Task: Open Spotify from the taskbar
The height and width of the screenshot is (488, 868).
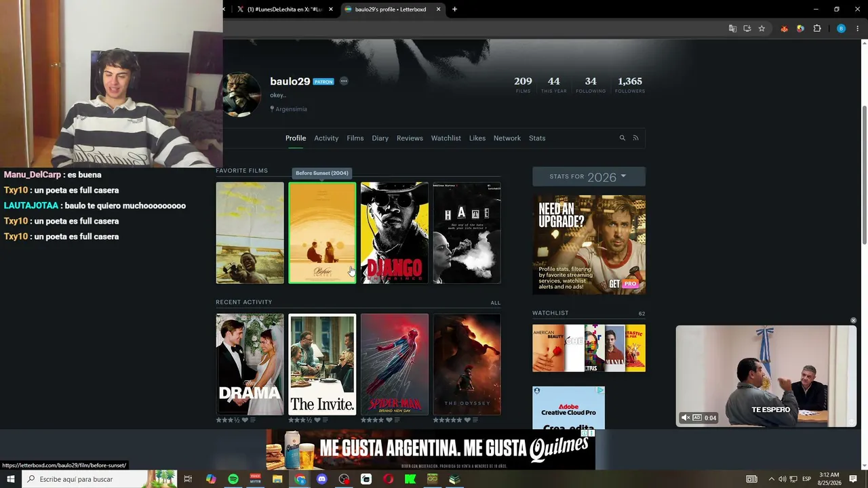Action: point(233,479)
